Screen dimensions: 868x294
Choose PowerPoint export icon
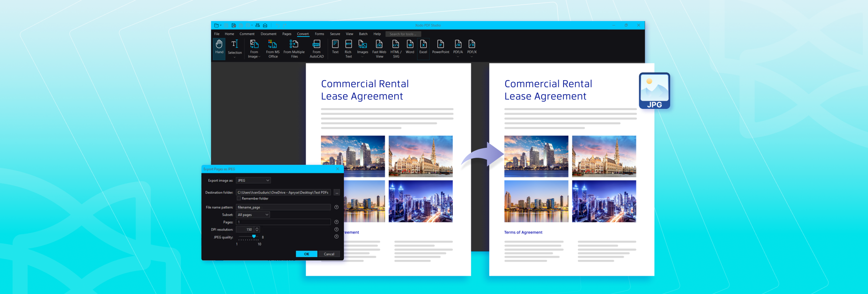pos(440,47)
